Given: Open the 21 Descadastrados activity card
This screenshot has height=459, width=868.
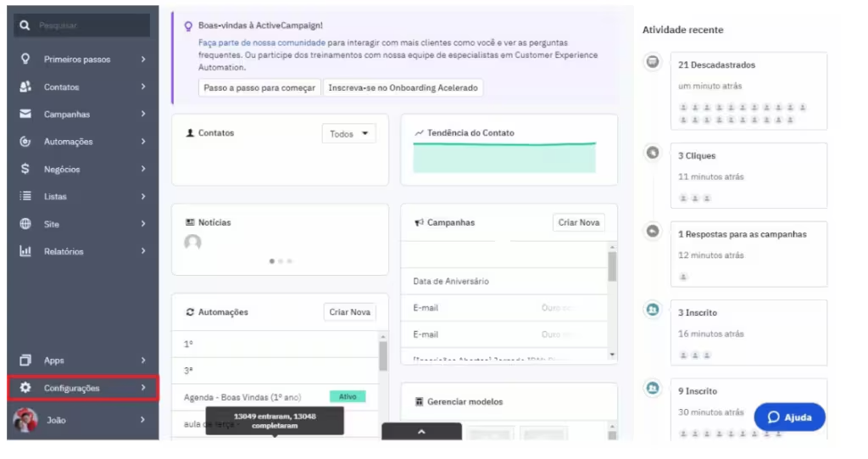Looking at the screenshot, I should (749, 91).
